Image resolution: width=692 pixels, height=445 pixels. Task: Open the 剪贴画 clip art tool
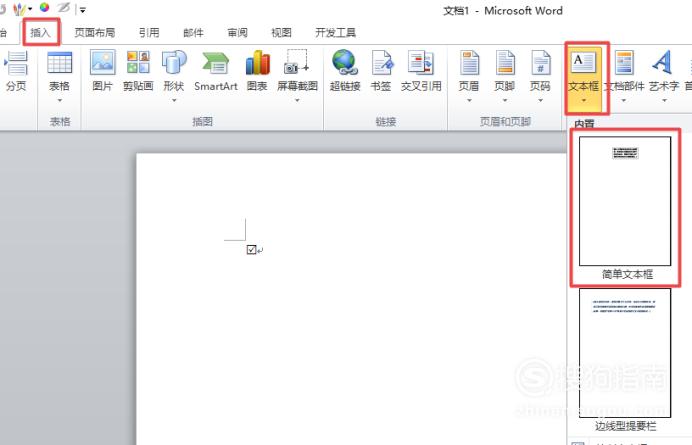tap(138, 71)
